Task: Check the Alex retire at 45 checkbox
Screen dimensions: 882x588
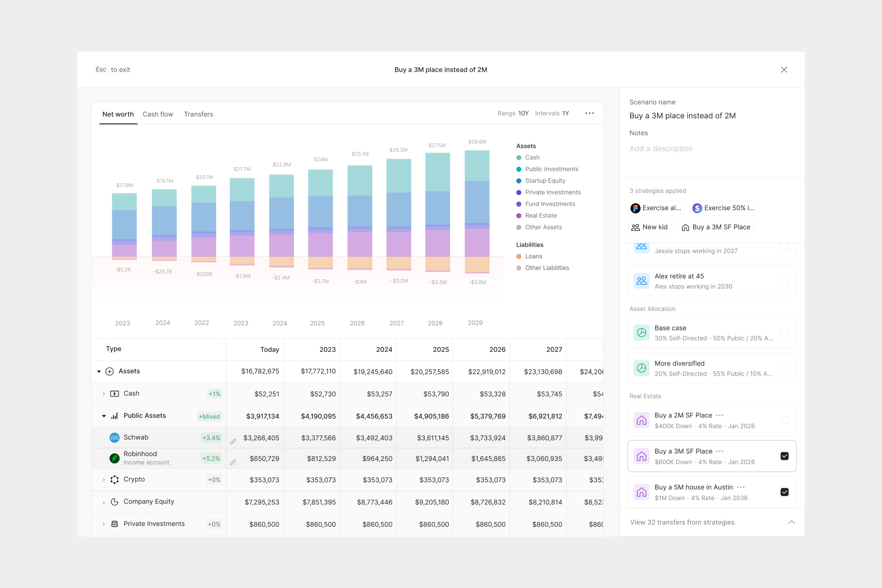Action: [785, 281]
